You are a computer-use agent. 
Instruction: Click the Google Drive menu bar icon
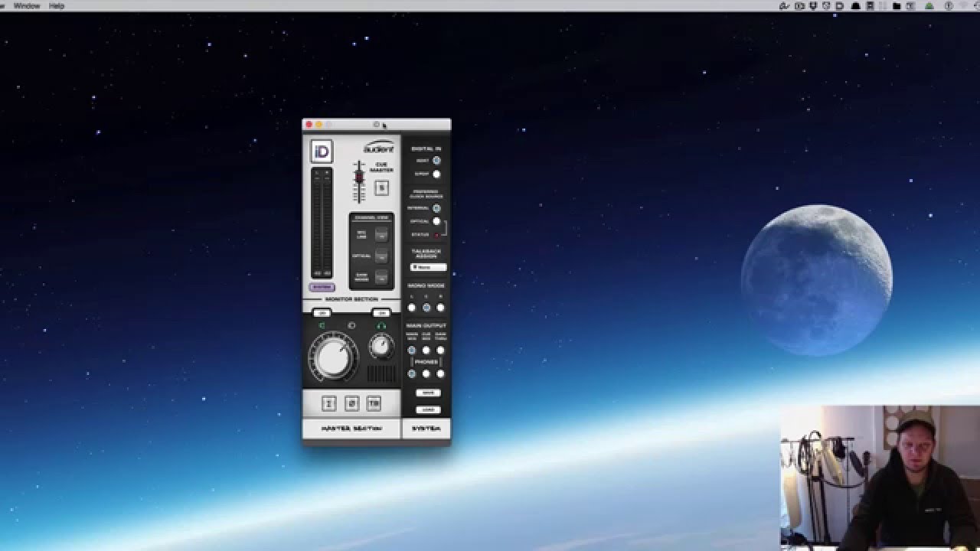coord(929,5)
